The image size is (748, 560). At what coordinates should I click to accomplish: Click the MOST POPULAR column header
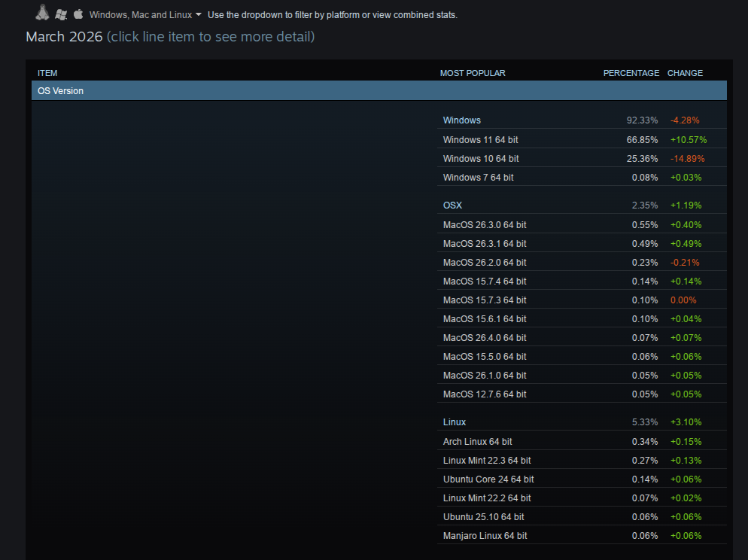click(473, 73)
